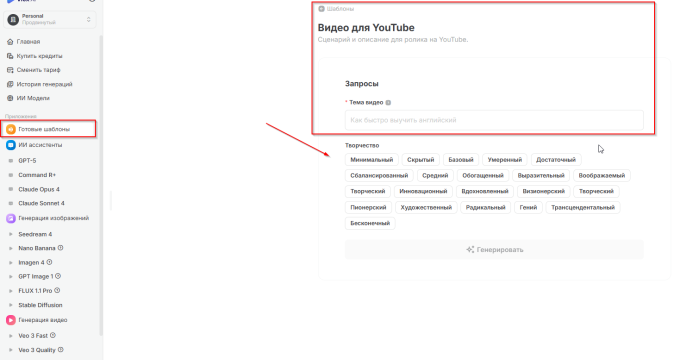Expand the FLUX 1.1 Pro item arrow
Screen dimensions: 680x360
11,291
